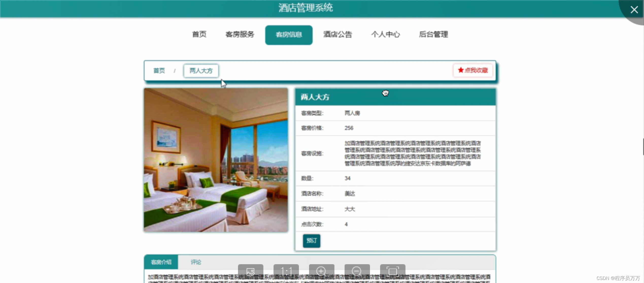The image size is (644, 283).
Task: Click the 客房价格 label
Action: 312,128
